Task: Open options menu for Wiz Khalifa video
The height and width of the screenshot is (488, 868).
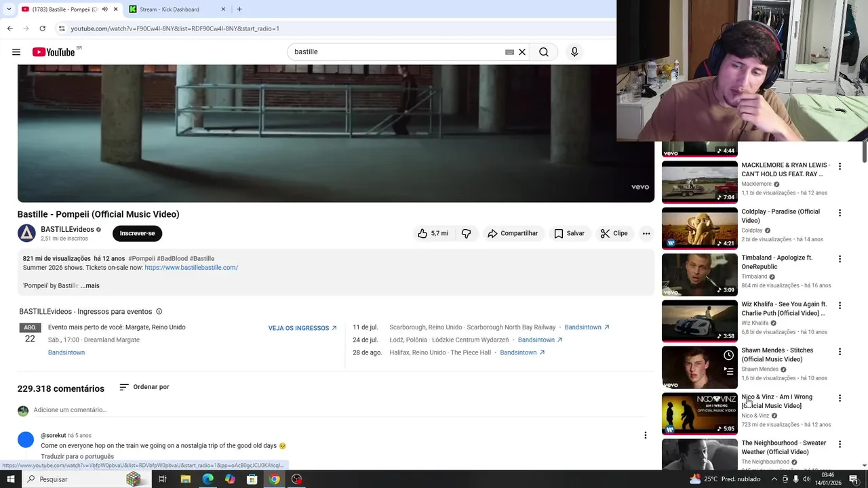Action: 840,305
